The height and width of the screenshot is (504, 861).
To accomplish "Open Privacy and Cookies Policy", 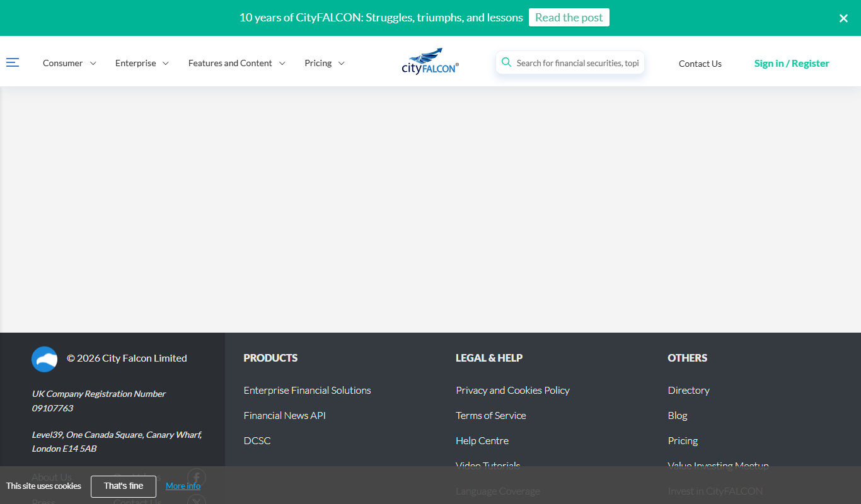I will coord(512,391).
